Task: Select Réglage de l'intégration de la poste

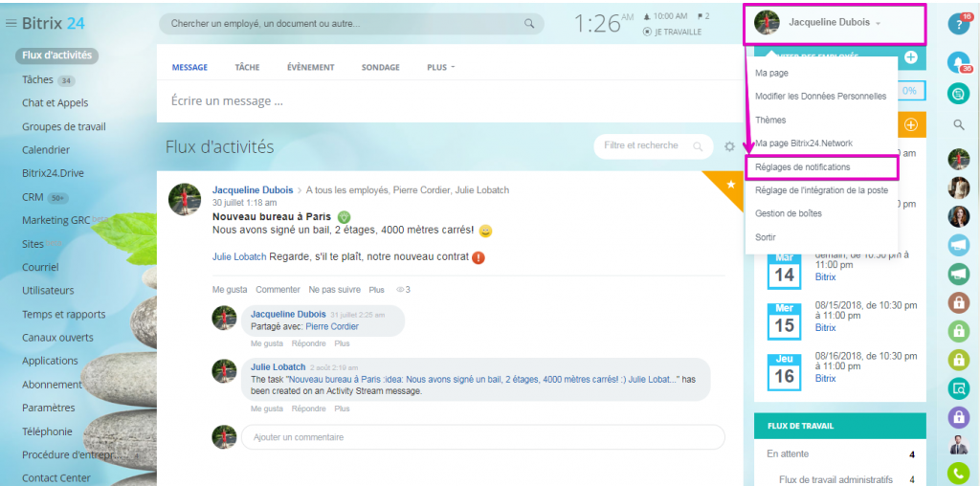Action: click(x=821, y=189)
